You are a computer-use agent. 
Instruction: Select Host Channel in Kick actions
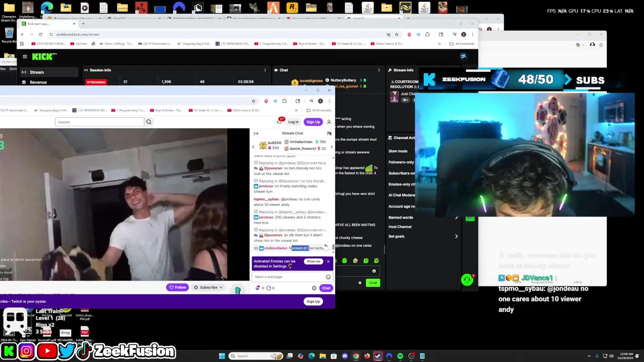[x=400, y=227]
